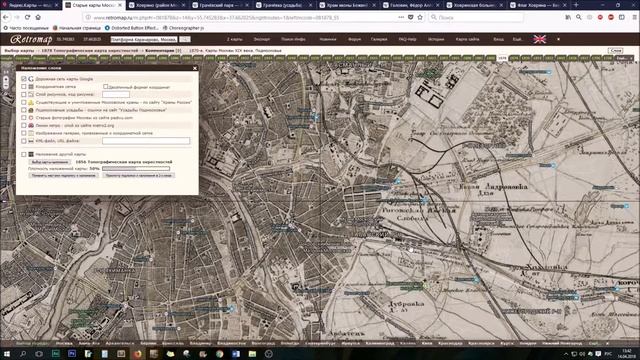Open Chrome from the taskbar
Screen dimensions: 640x360
click(220, 353)
